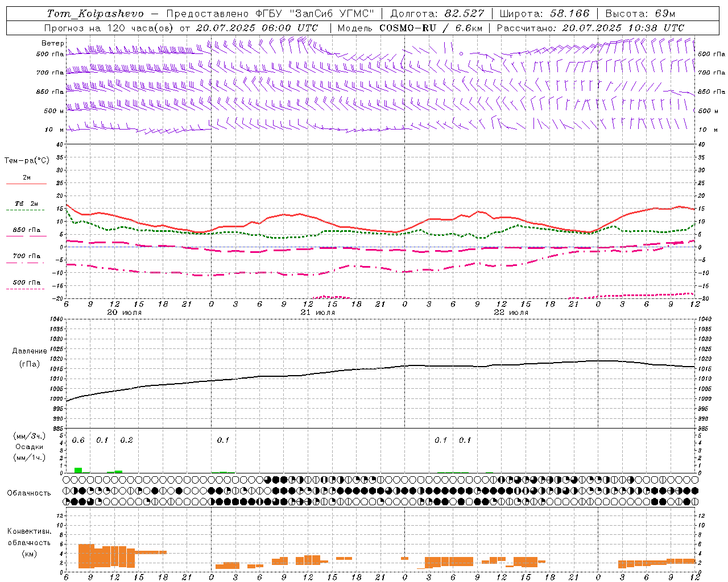Click the 'Рассчитано: 20.07.2025 10:38 UTC' timestamp

click(x=590, y=28)
